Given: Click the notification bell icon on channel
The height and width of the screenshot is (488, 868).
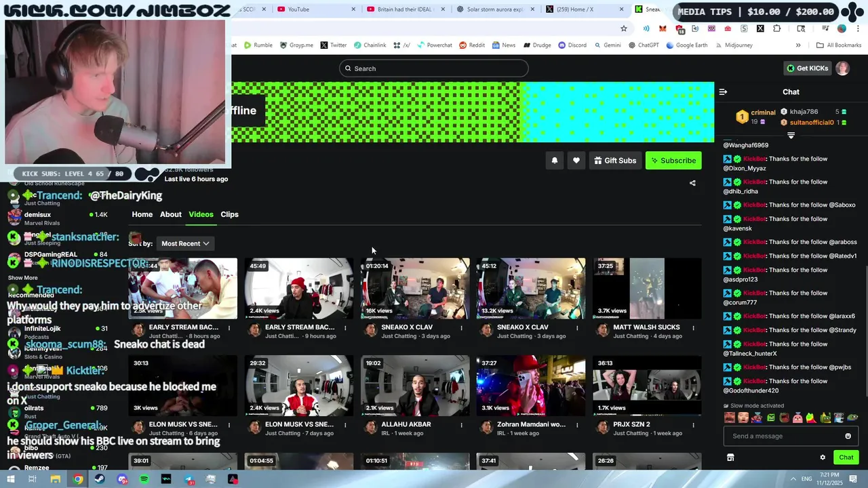Looking at the screenshot, I should pyautogui.click(x=554, y=161).
